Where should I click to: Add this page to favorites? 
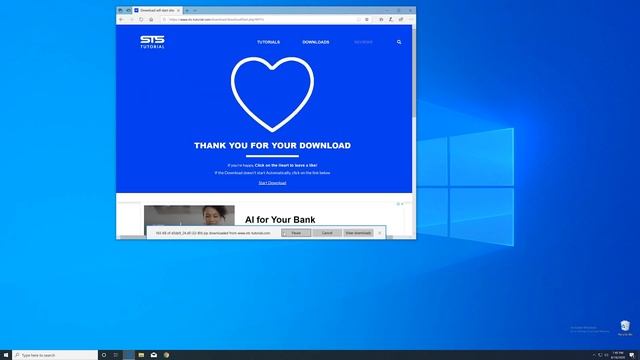click(x=367, y=19)
